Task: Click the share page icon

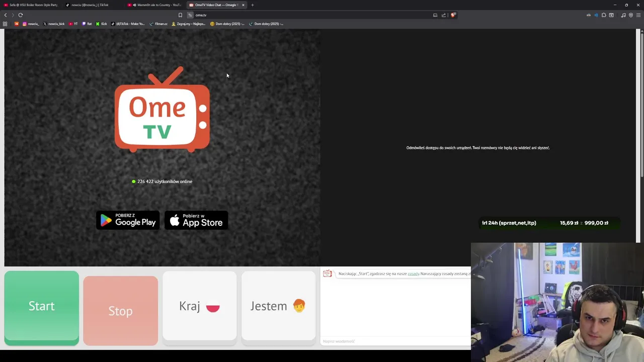Action: 444,15
